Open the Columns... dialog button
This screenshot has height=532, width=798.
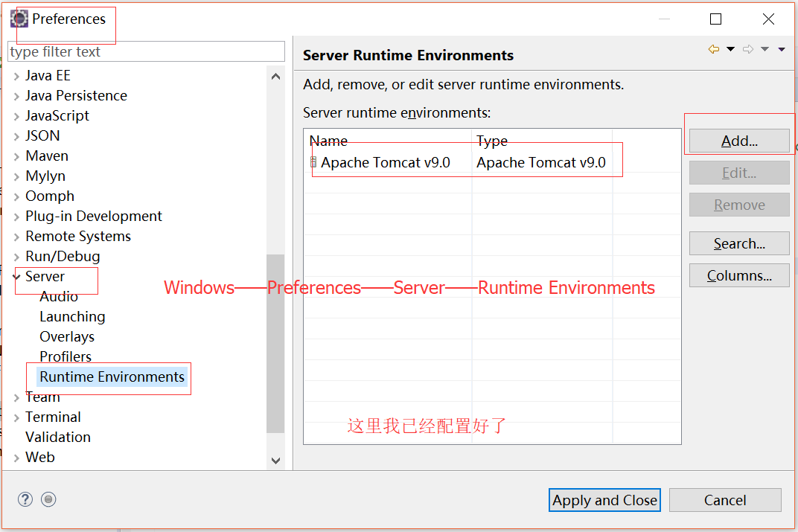[x=739, y=275]
